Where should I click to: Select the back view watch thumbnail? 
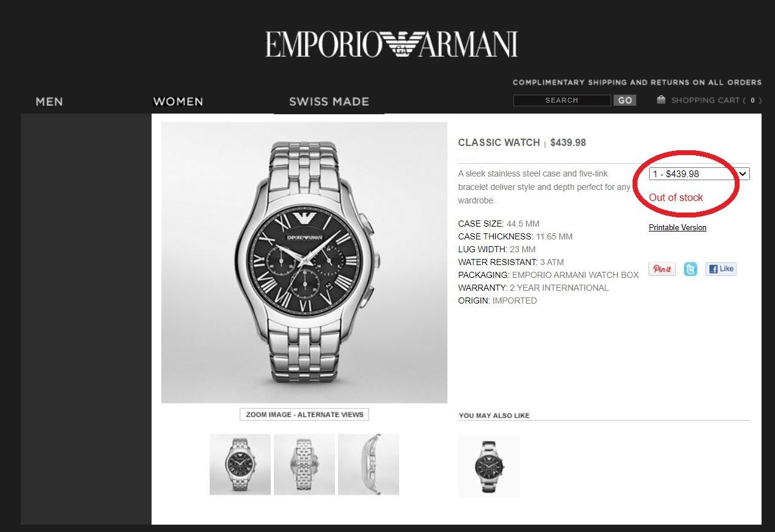304,464
